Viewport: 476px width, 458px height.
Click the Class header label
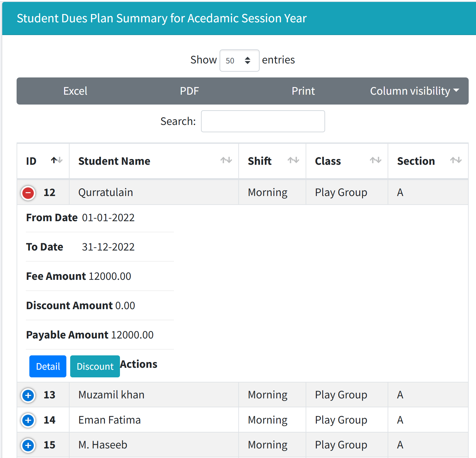(x=328, y=161)
